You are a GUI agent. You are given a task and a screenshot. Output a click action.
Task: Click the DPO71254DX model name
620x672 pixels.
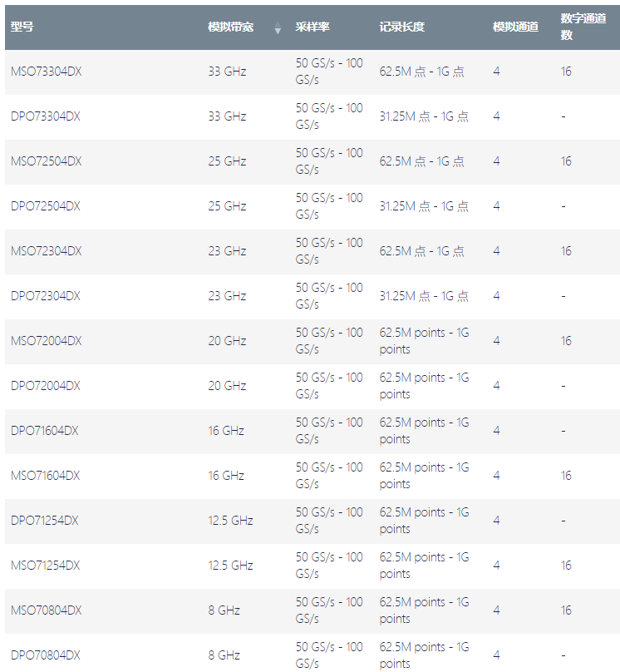click(45, 521)
